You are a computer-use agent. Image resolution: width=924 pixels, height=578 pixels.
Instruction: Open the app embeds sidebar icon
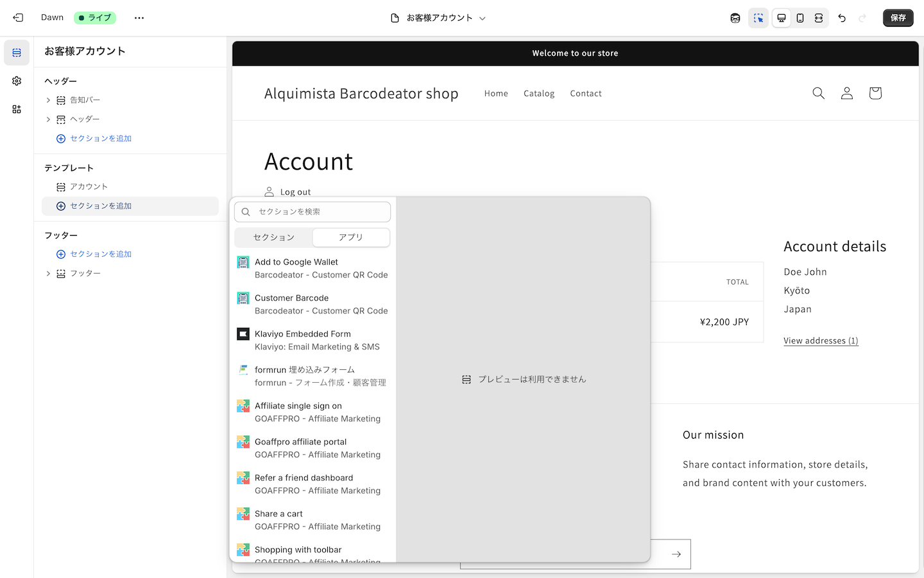(17, 109)
